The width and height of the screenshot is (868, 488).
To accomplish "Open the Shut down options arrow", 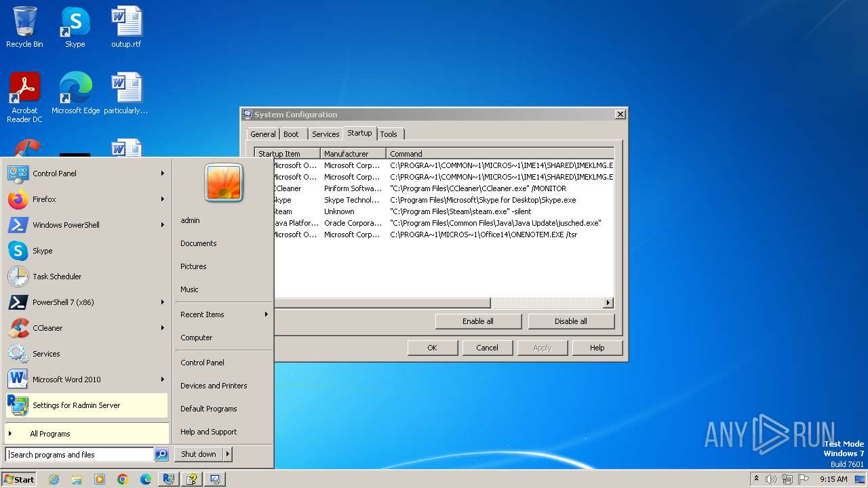I will point(228,454).
